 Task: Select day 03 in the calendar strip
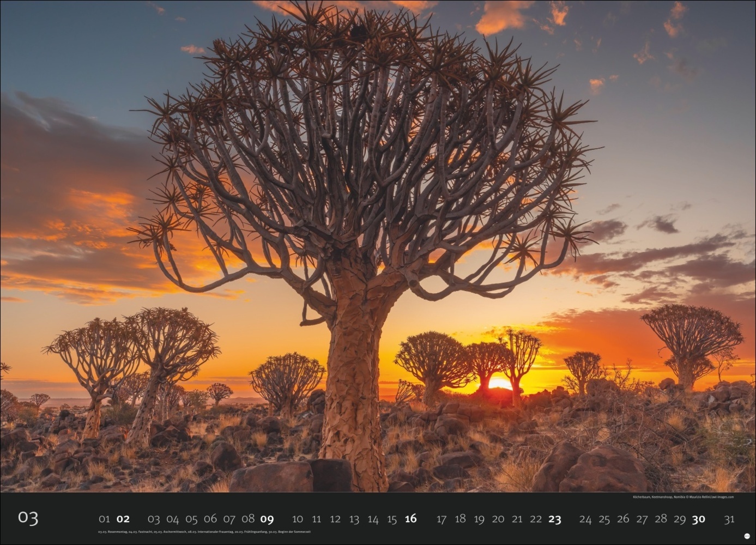pos(154,519)
